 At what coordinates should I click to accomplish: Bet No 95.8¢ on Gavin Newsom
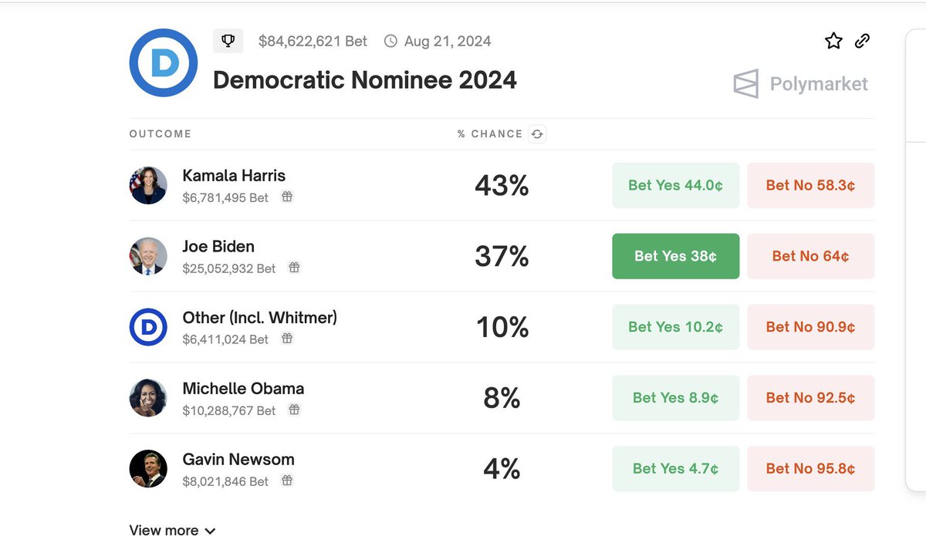(x=810, y=469)
